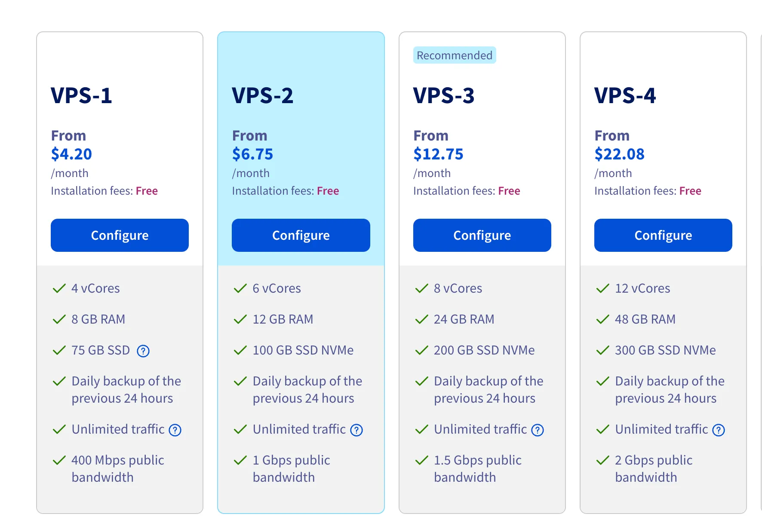Click the checkmark beside 200 GB SSD NVMe
Viewport: 762px width, 532px height.
click(421, 350)
